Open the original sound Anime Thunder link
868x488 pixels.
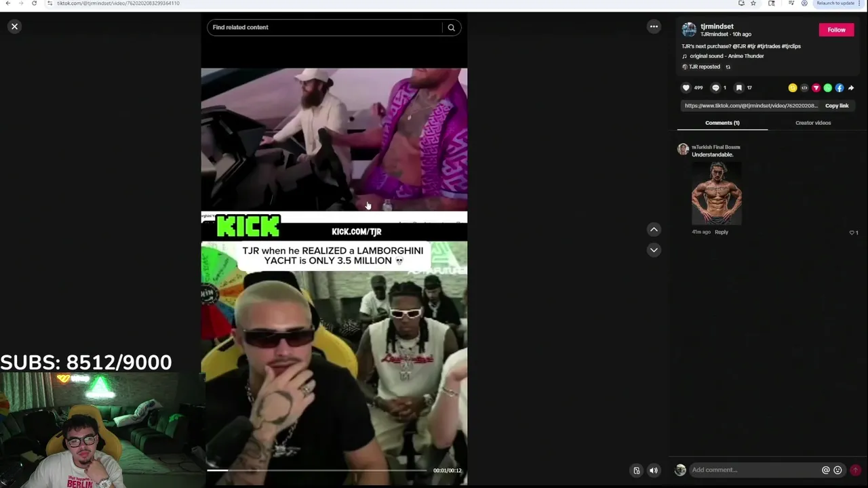(x=726, y=56)
